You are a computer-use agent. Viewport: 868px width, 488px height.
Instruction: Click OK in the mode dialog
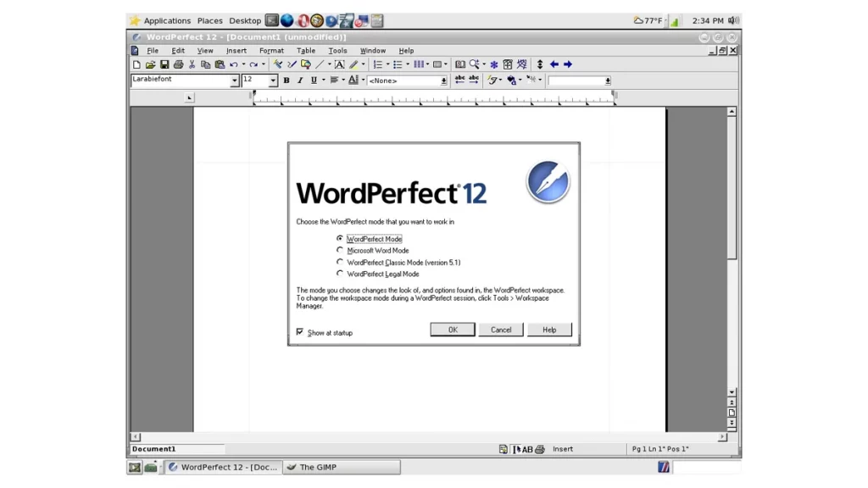[453, 330]
